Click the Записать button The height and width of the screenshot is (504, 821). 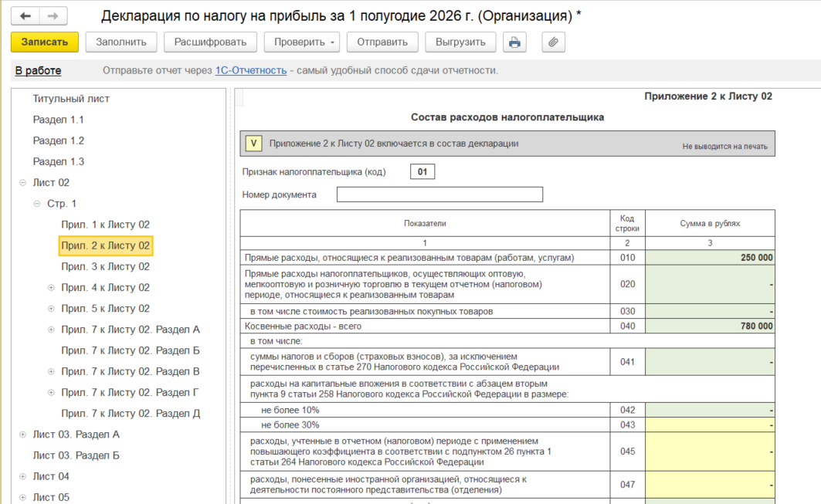pyautogui.click(x=45, y=42)
